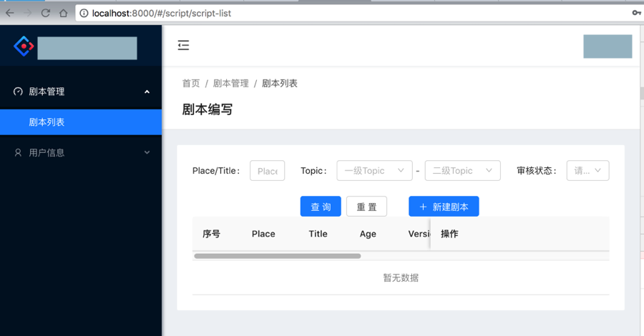Click the 剧本列表 breadcrumb text

click(x=280, y=83)
